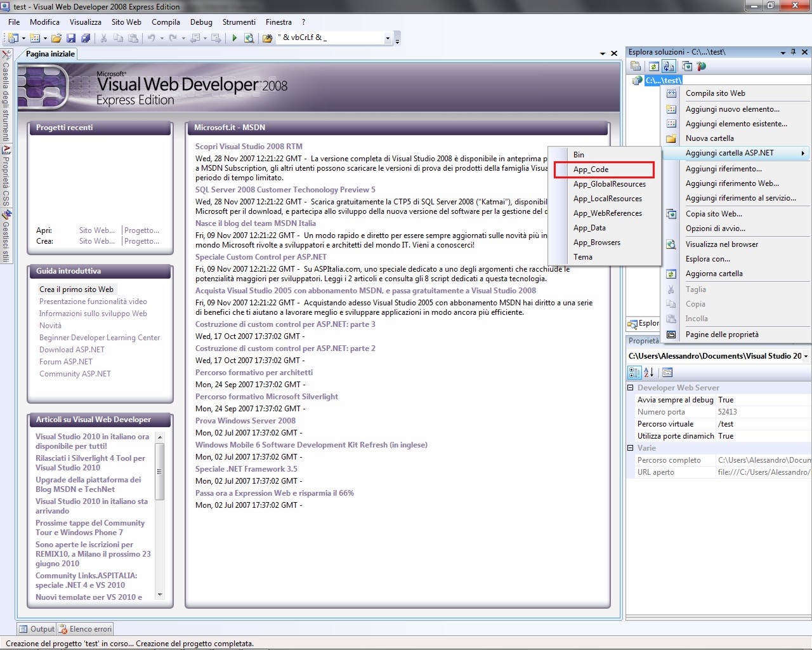This screenshot has width=812, height=650.
Task: Open the File menu
Action: (14, 22)
